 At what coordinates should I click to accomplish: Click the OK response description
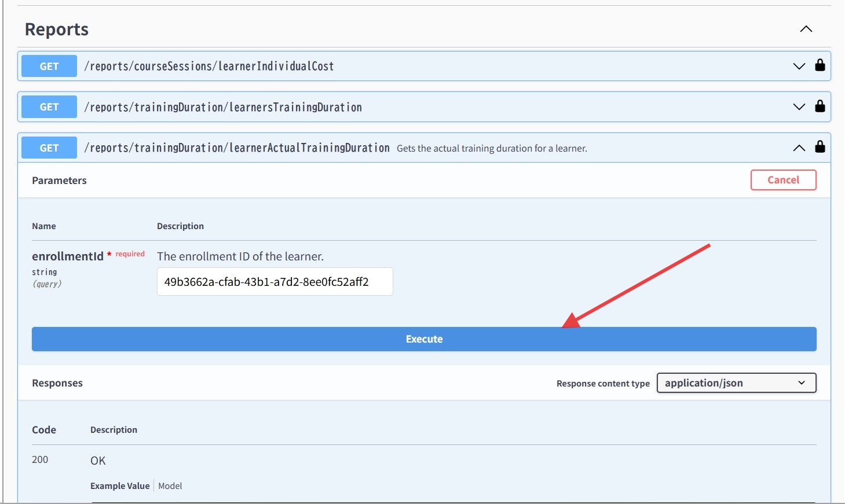coord(98,461)
